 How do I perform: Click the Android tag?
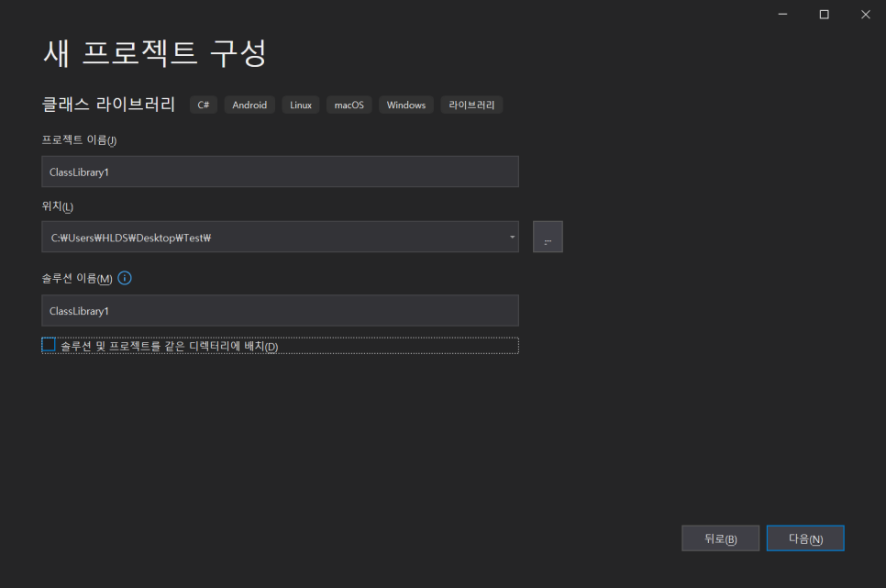pyautogui.click(x=249, y=105)
